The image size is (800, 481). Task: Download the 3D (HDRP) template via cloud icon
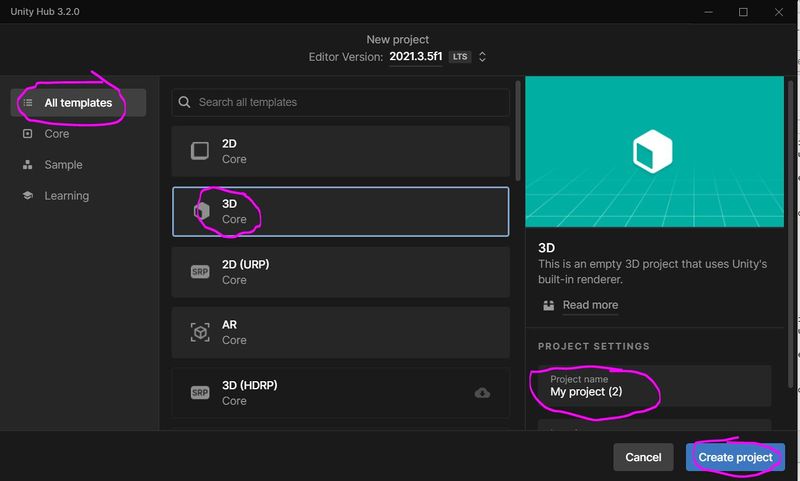coord(482,393)
